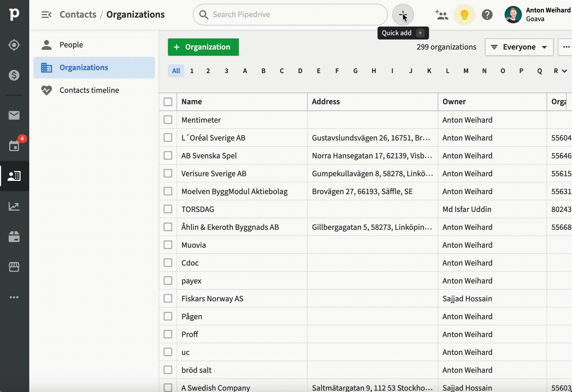
Task: Click the 299 organizations count text
Action: click(446, 47)
